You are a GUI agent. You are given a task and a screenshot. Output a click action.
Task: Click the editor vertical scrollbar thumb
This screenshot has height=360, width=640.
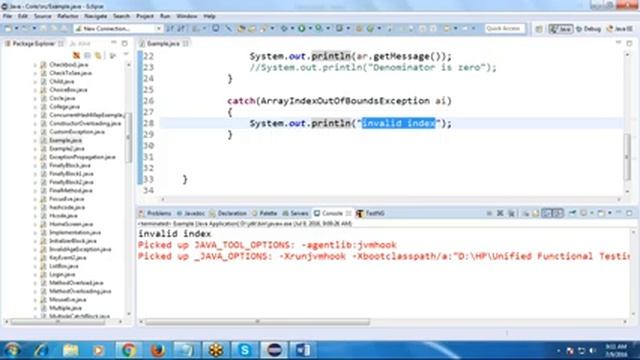coord(627,157)
